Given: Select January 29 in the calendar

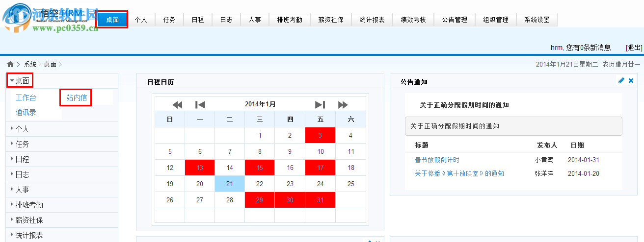Looking at the screenshot, I should tap(260, 200).
